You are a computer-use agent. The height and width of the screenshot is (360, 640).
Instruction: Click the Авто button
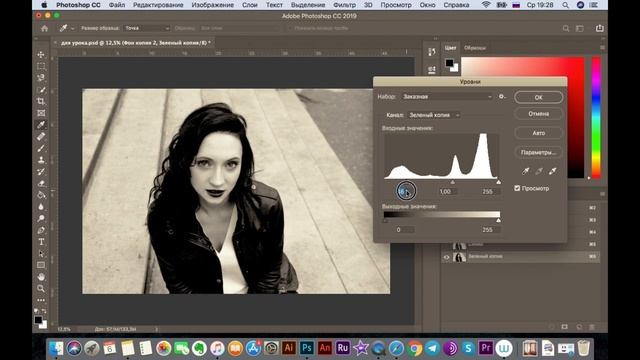pyautogui.click(x=538, y=133)
